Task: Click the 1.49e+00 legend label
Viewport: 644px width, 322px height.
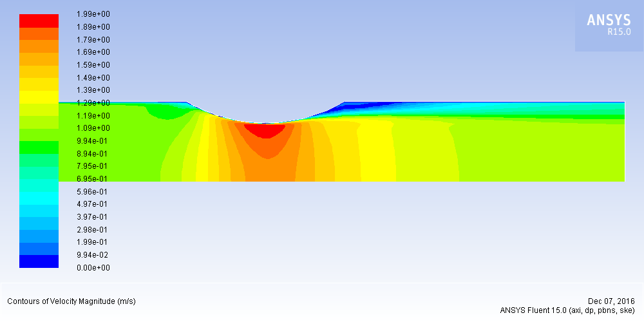Action: tap(93, 78)
